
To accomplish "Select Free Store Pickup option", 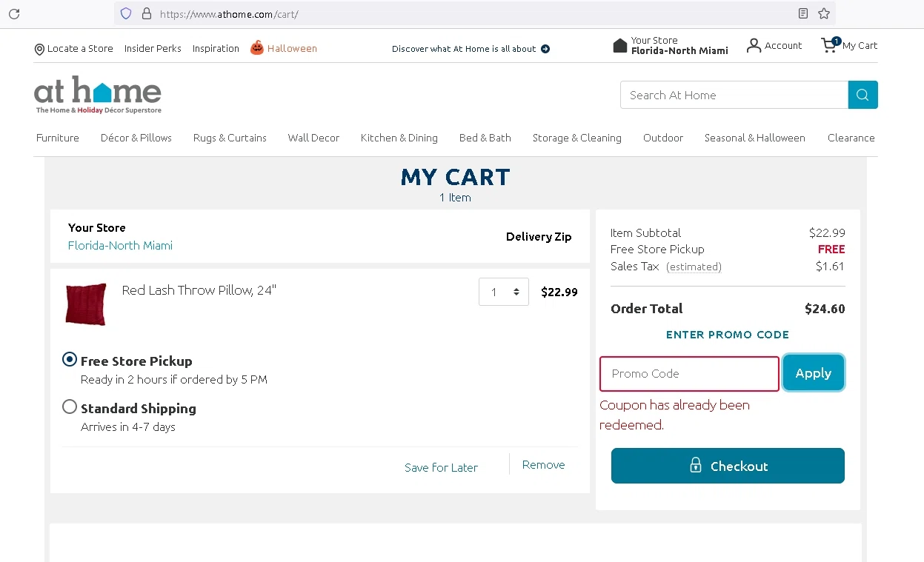I will pos(70,360).
